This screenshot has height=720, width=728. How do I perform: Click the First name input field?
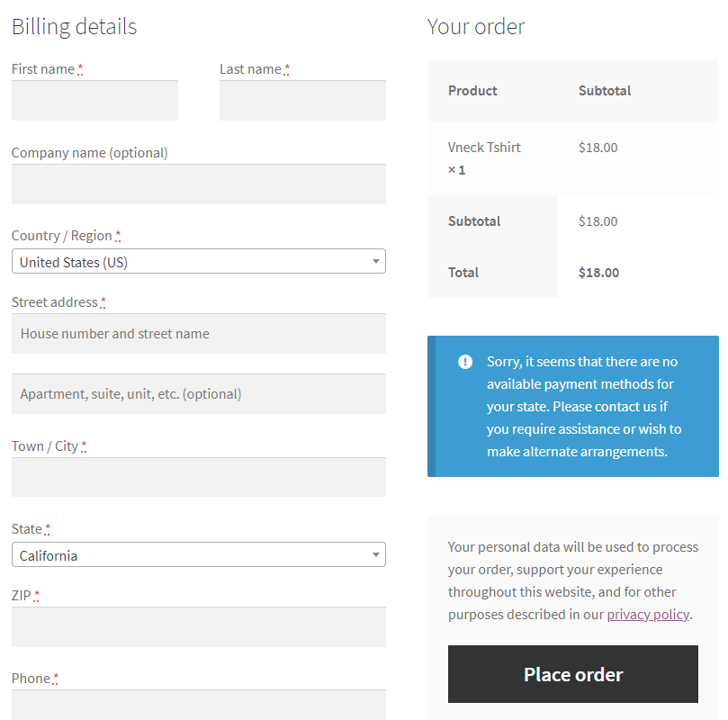click(94, 101)
